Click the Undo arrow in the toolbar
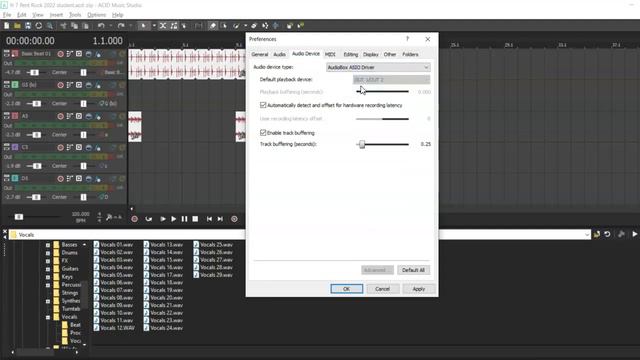Screen dimensions: 640x360 (x=101, y=26)
